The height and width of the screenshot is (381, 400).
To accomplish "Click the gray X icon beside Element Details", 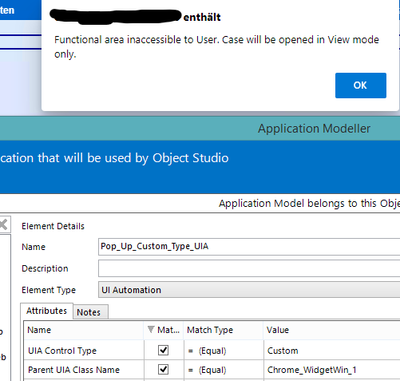I will tap(3, 224).
